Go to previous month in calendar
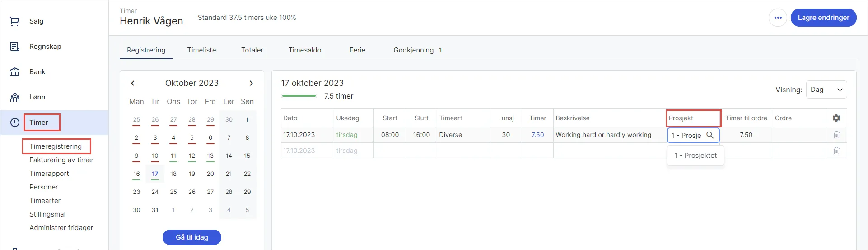 133,83
